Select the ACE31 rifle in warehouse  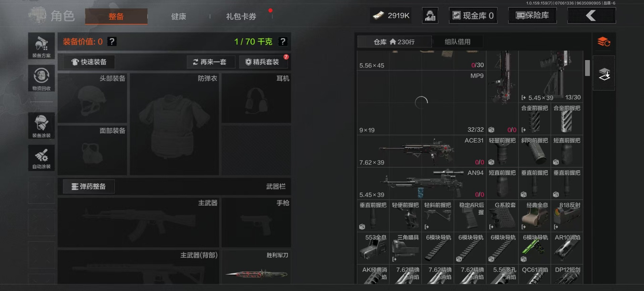tap(421, 151)
